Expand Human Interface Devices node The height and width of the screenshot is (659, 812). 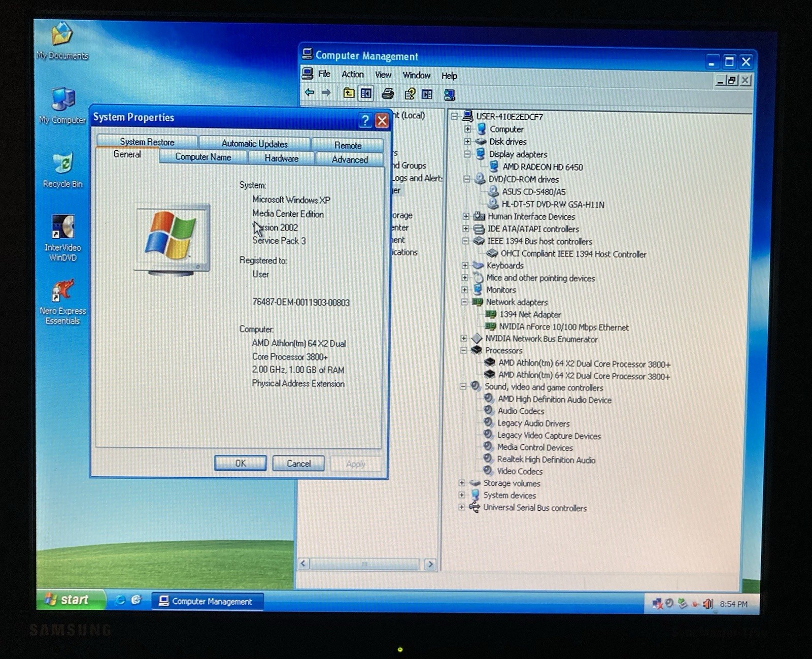[466, 216]
